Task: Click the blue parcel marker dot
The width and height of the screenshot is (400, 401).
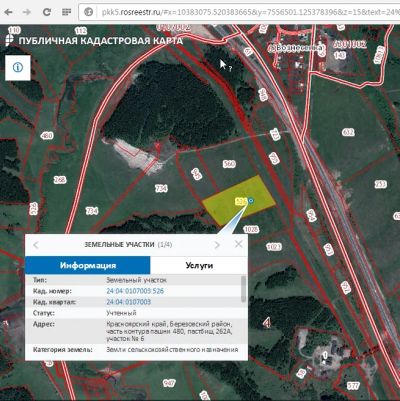Action: coord(251,201)
